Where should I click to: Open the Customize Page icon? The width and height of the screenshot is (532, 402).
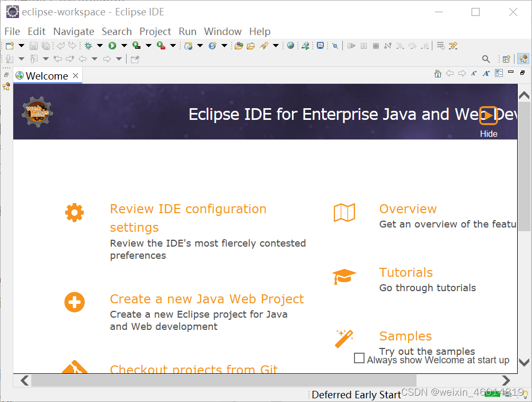point(499,73)
